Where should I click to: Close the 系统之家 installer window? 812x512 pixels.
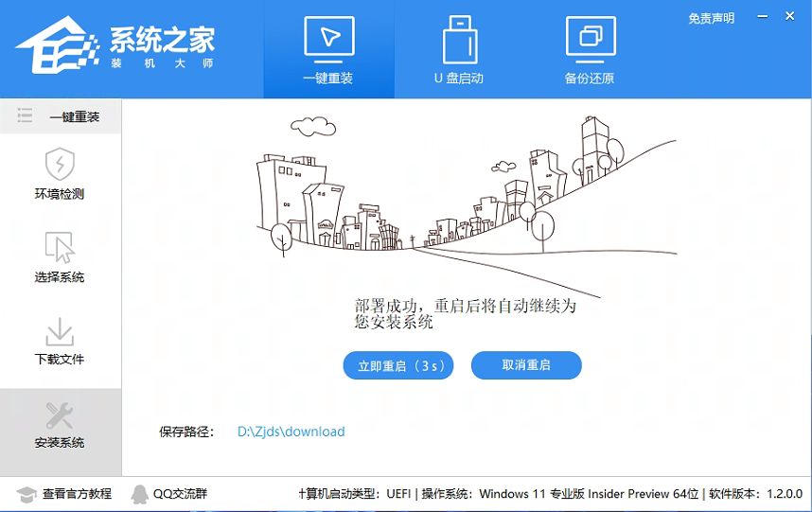[x=790, y=17]
